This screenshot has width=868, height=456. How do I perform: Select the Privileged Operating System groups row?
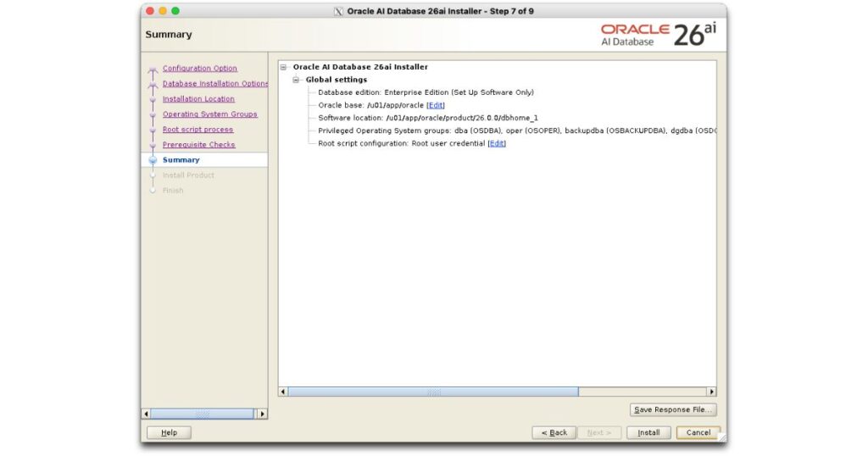point(517,131)
